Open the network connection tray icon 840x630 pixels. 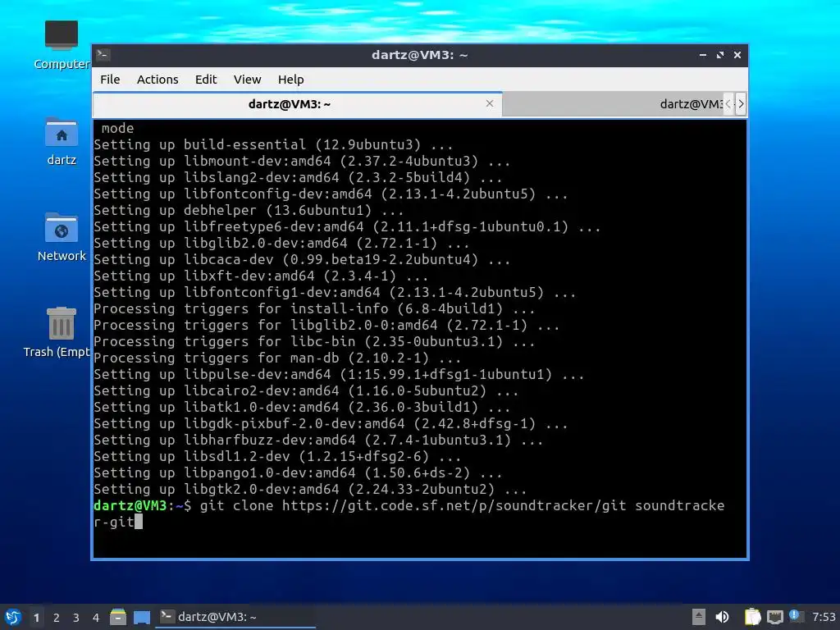[774, 617]
